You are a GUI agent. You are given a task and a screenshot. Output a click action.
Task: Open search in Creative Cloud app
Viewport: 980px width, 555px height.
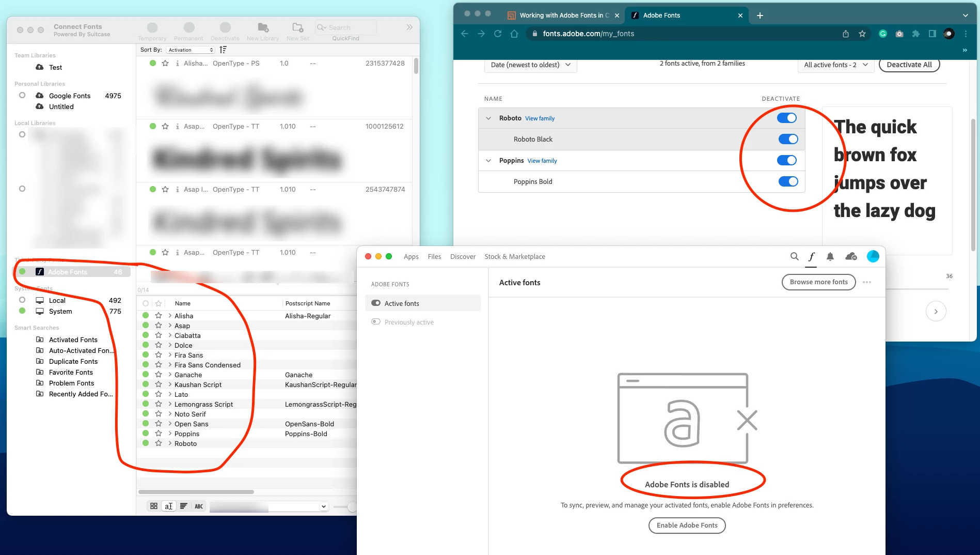coord(795,256)
